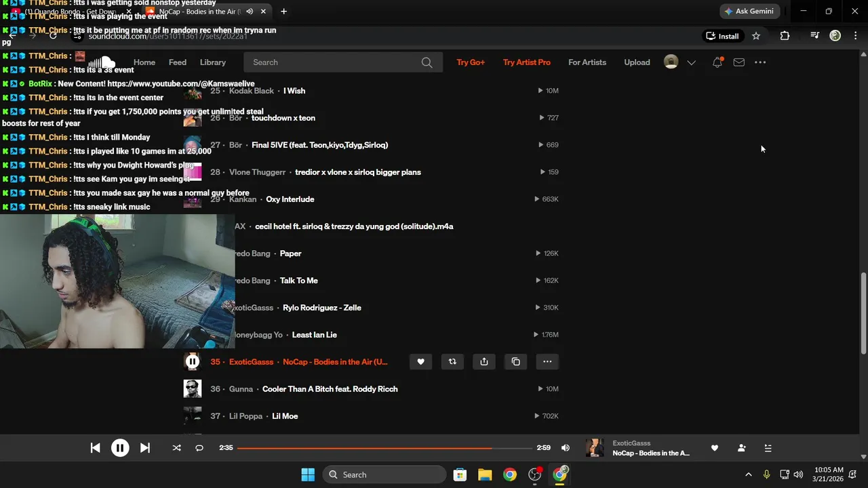Open Microsoft Store from taskbar

point(460,474)
